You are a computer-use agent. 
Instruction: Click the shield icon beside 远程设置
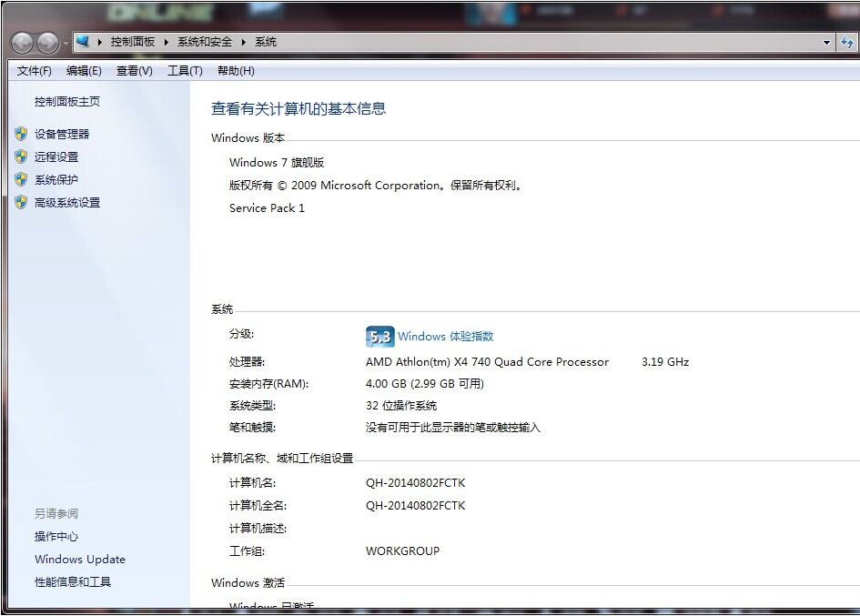[21, 157]
